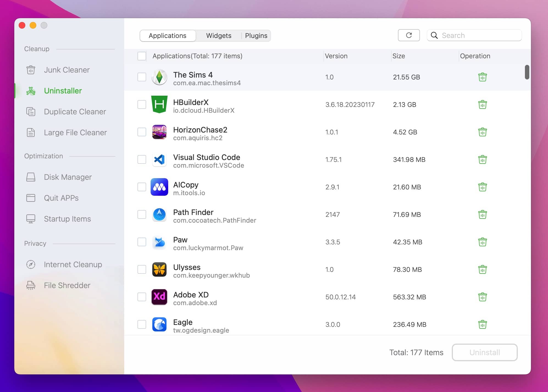This screenshot has width=548, height=392.
Task: Switch to the Plugins tab
Action: tap(256, 36)
